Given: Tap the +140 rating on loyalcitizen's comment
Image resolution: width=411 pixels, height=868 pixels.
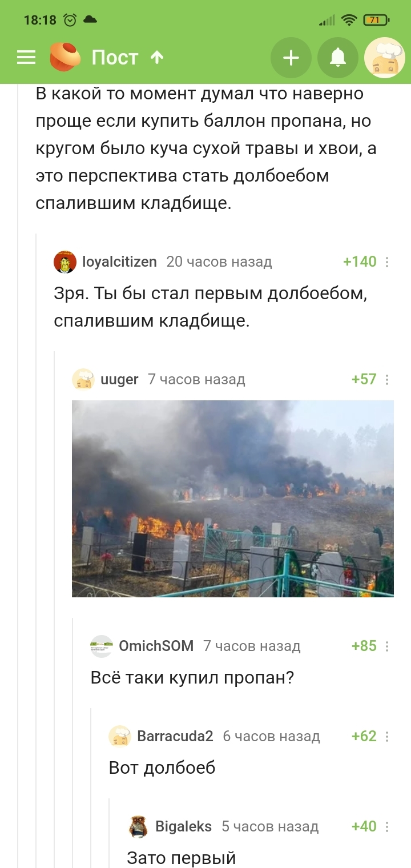Looking at the screenshot, I should (x=360, y=262).
